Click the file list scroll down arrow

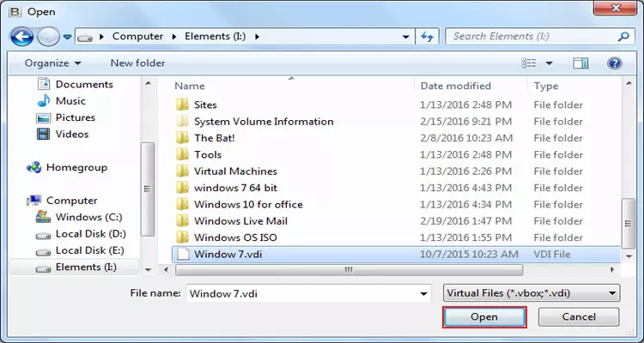click(629, 256)
